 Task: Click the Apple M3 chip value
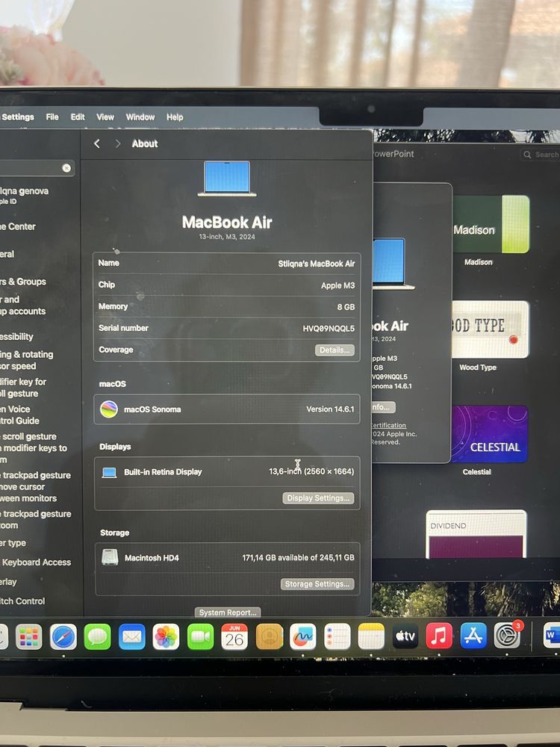click(x=337, y=285)
